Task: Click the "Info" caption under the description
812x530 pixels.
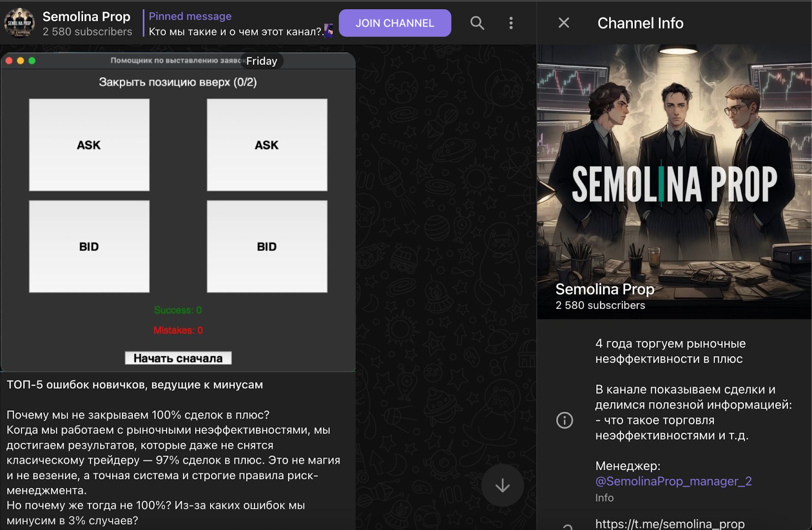Action: point(604,498)
